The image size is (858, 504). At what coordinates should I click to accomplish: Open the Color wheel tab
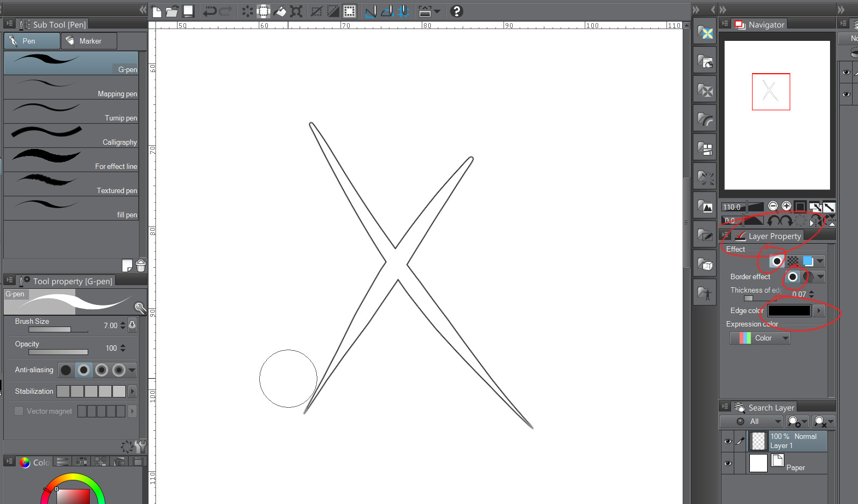click(x=34, y=462)
